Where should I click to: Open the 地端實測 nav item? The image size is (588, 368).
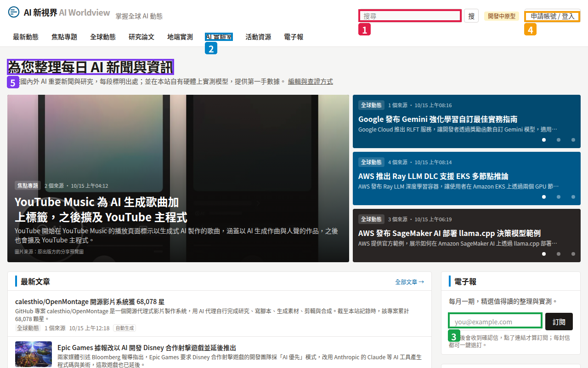tap(180, 37)
